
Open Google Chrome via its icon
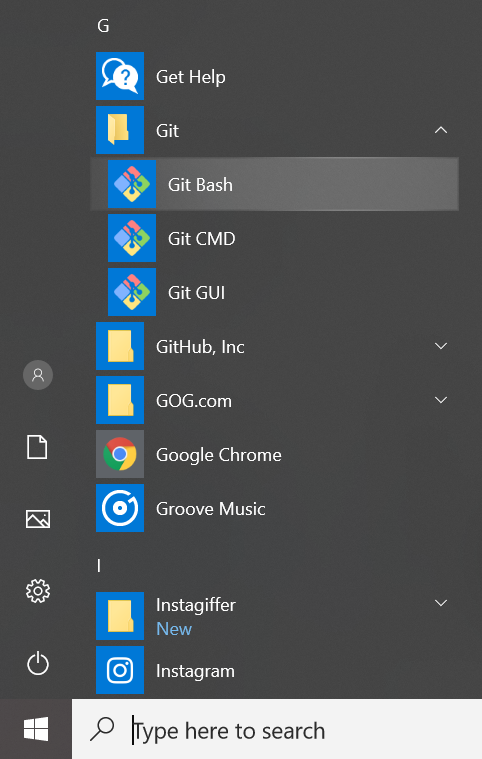click(120, 454)
